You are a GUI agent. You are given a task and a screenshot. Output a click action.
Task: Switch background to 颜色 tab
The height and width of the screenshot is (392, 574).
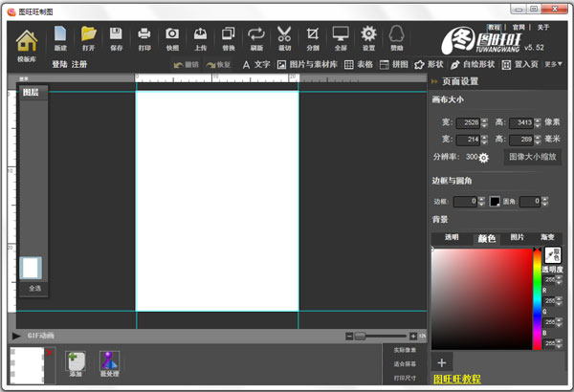[x=487, y=239]
